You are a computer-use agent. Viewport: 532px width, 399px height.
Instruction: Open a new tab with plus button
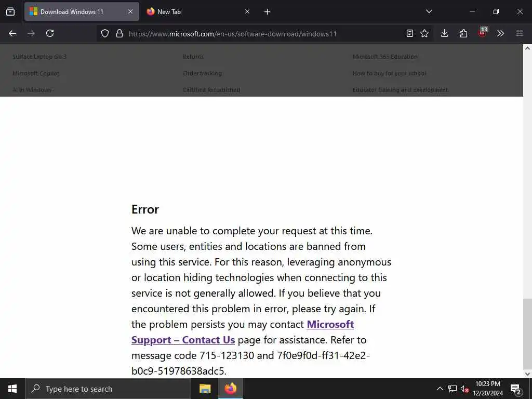pos(268,12)
